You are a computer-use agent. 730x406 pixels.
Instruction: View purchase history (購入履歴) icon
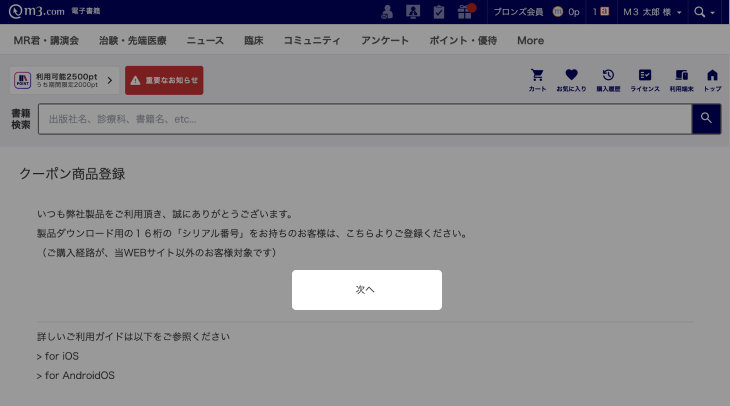[608, 80]
